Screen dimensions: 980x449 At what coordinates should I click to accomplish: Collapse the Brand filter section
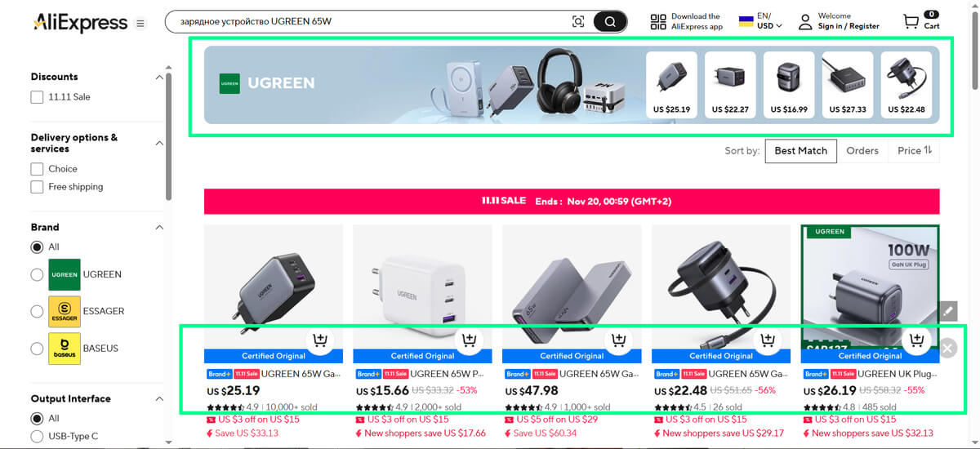tap(159, 227)
